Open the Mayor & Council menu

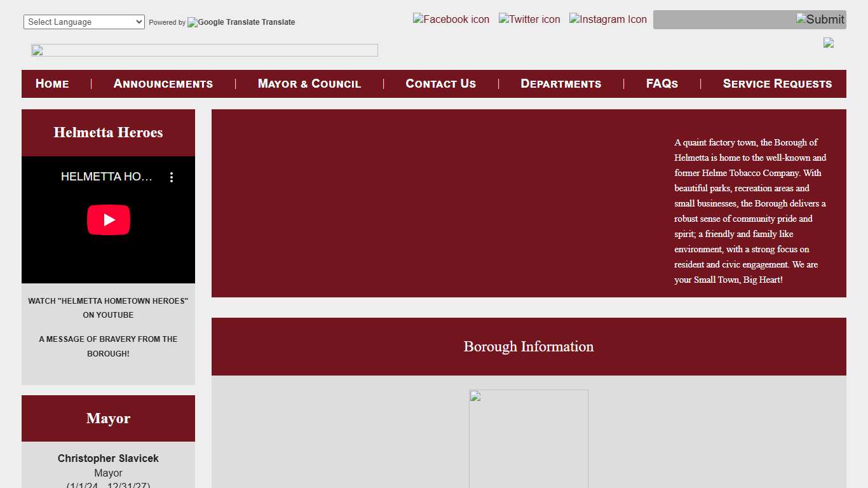pos(309,84)
